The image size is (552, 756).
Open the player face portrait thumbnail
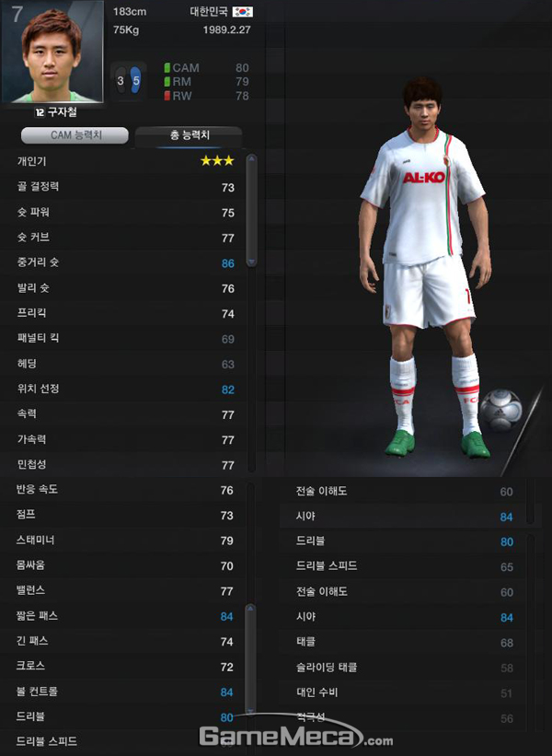click(52, 52)
